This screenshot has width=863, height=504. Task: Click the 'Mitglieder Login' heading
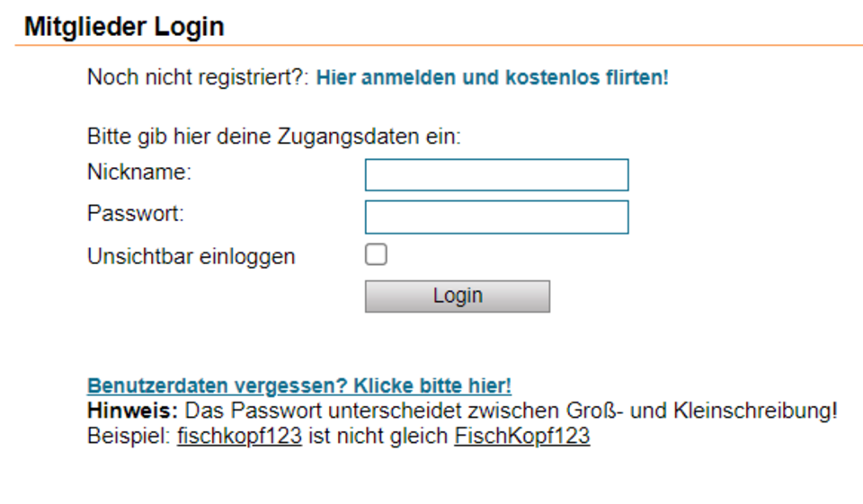point(124,27)
